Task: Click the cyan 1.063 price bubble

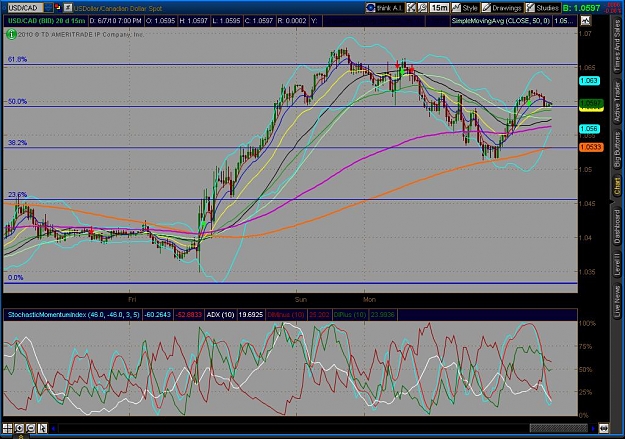Action: click(x=589, y=81)
